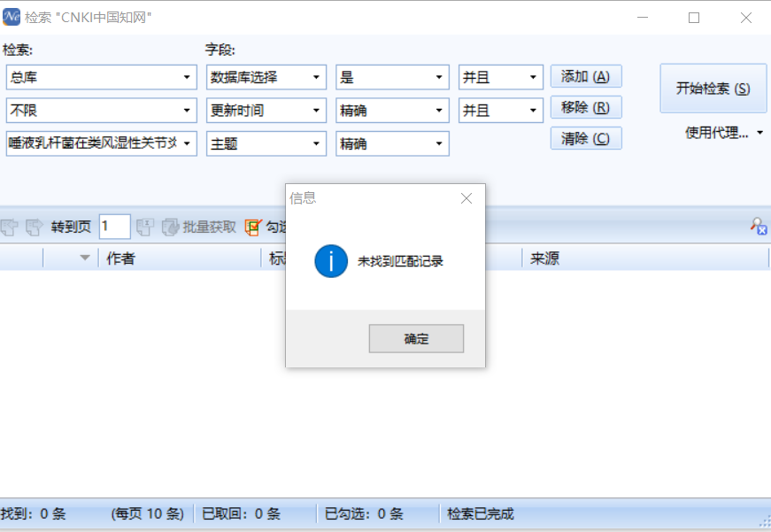Click the blue information icon in dialog
Viewport: 771px width, 532px height.
click(331, 261)
